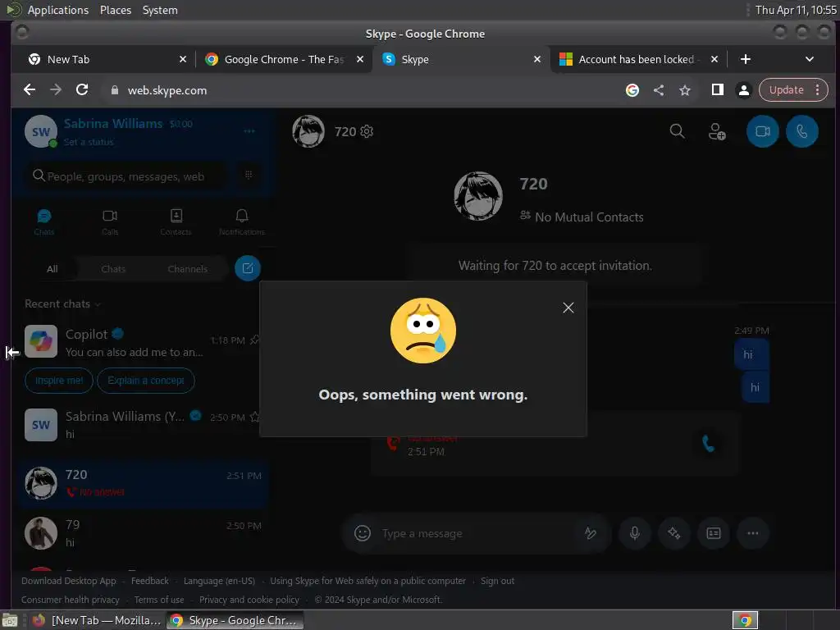Screen dimensions: 840x630
Task: Go back in browser history
Action: pos(30,89)
